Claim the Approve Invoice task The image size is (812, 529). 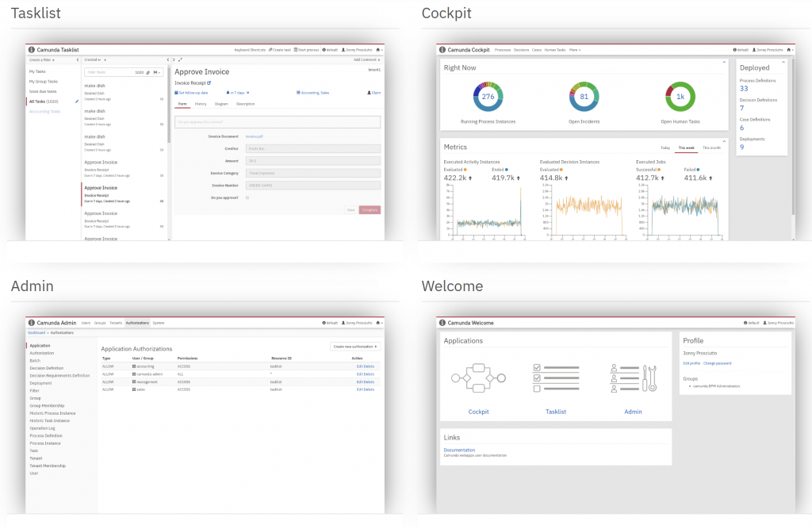pos(374,93)
